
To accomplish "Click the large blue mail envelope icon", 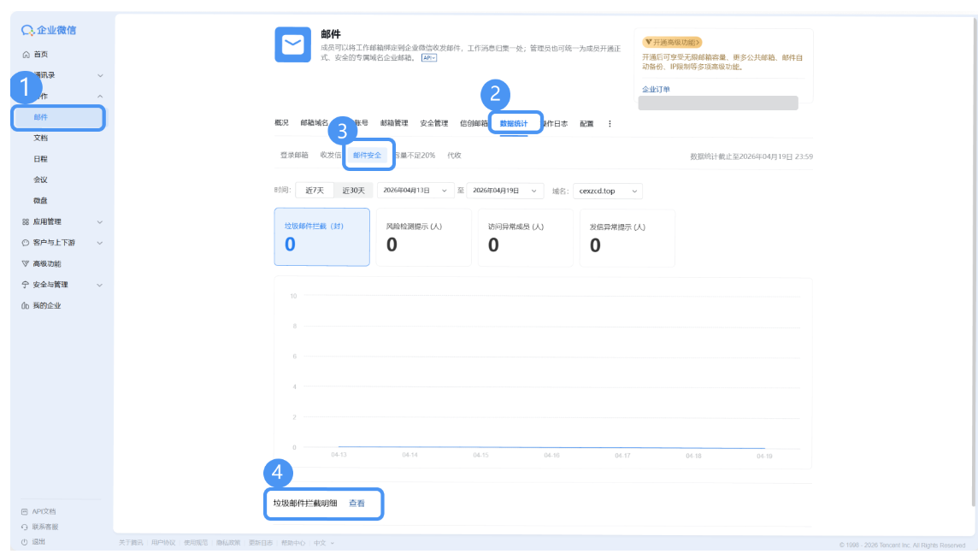I will (x=292, y=44).
